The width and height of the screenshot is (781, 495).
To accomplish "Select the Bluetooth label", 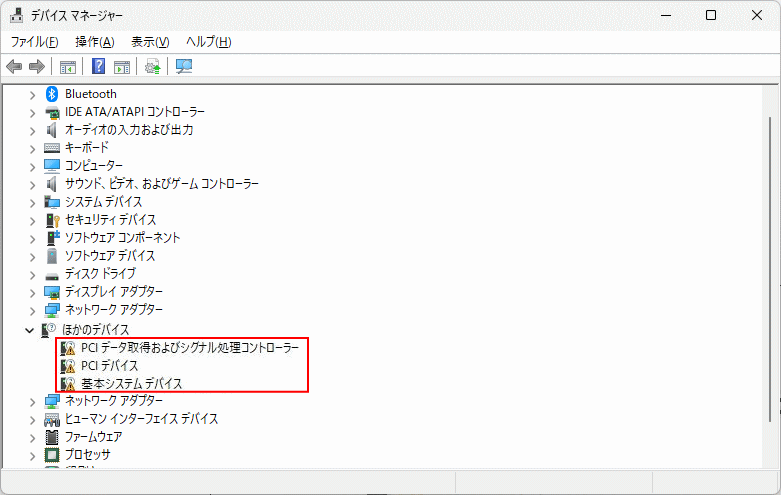I will [x=91, y=94].
